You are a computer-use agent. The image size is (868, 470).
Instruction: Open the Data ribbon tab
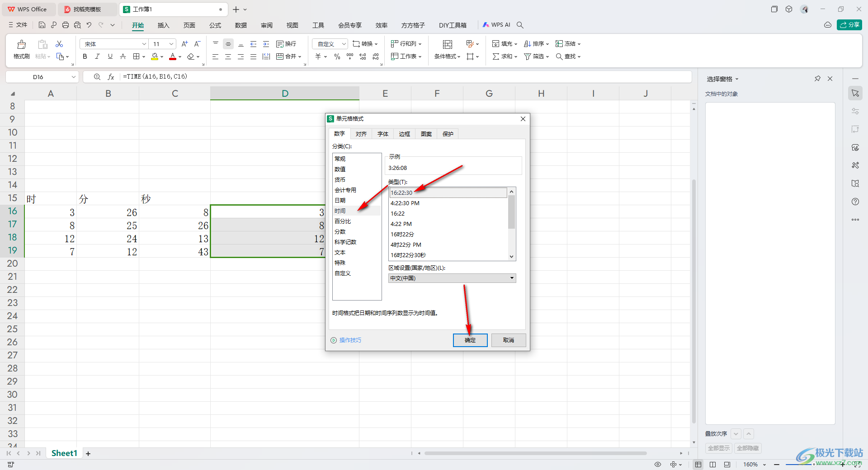point(241,25)
